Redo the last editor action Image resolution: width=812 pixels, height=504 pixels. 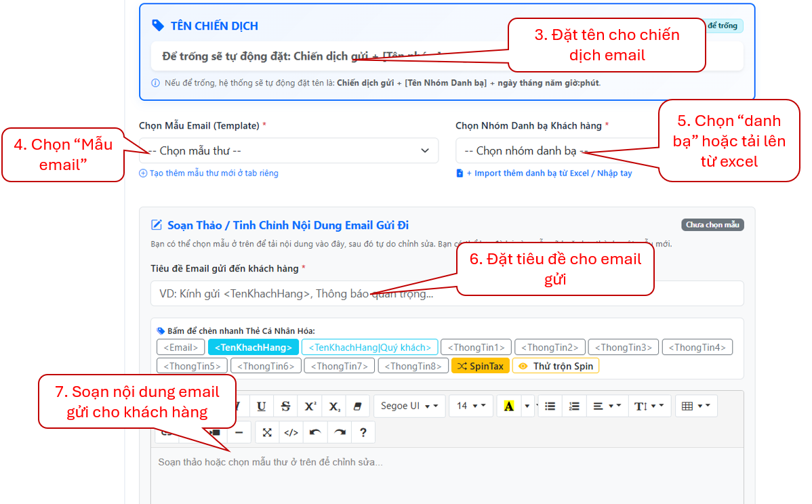(x=339, y=433)
